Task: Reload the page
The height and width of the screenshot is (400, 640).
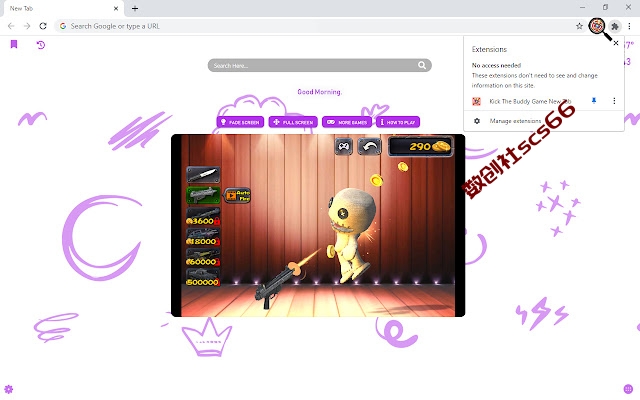Action: [x=43, y=26]
